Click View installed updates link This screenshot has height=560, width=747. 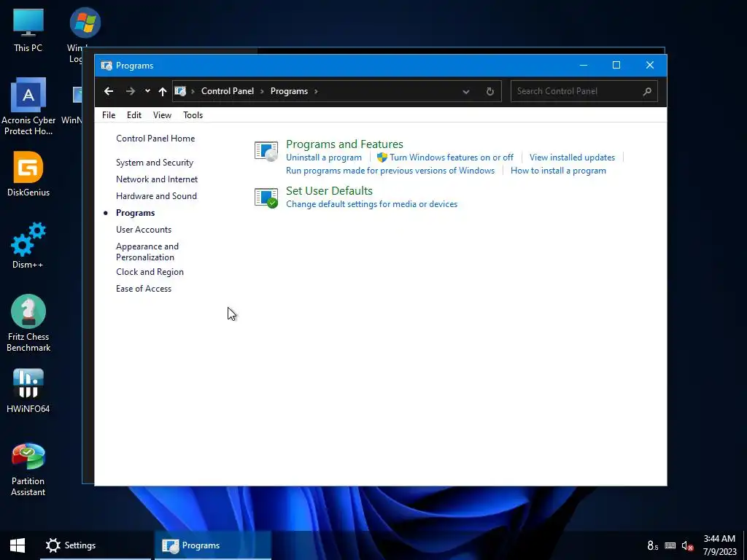click(x=572, y=157)
